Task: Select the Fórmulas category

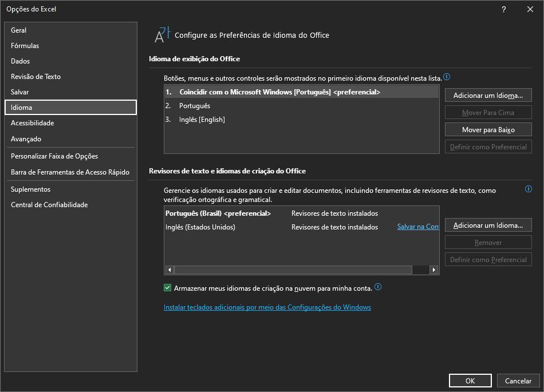Action: coord(71,46)
